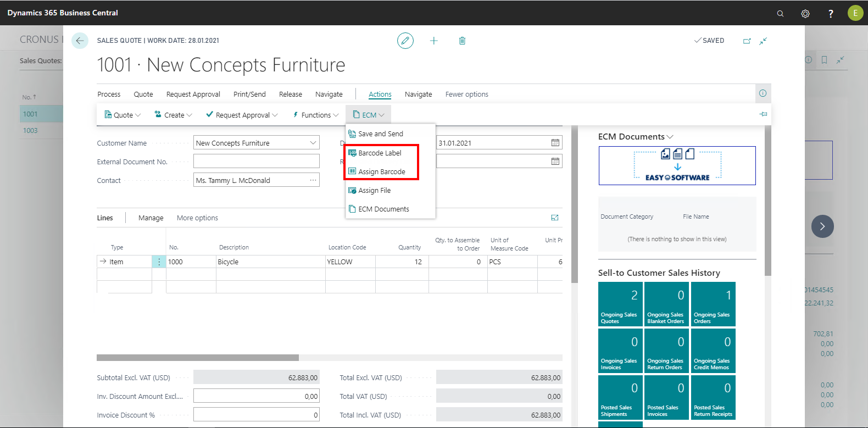Expand the ECM Documents chevron
The height and width of the screenshot is (428, 868).
click(x=670, y=137)
